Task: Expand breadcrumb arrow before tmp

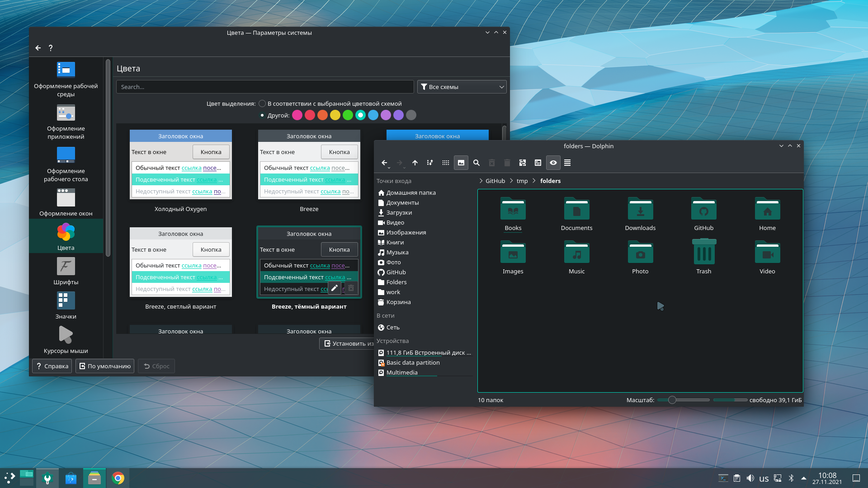Action: coord(511,181)
